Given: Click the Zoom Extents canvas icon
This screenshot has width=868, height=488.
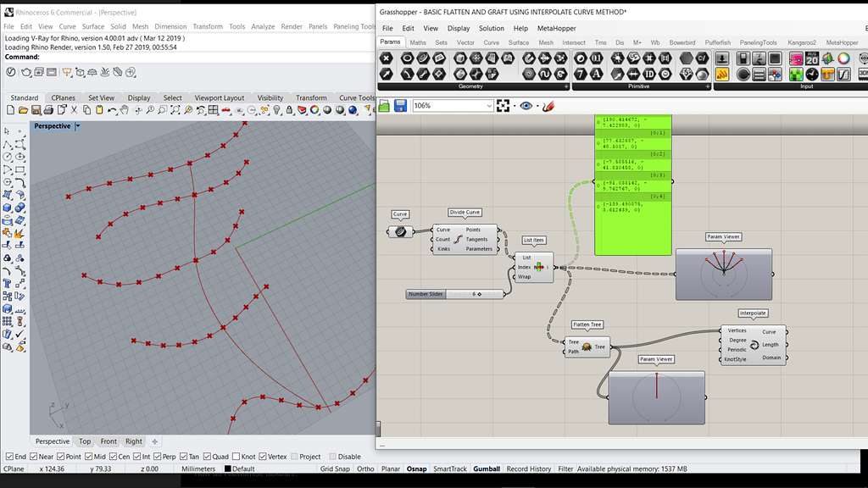Looking at the screenshot, I should 504,106.
